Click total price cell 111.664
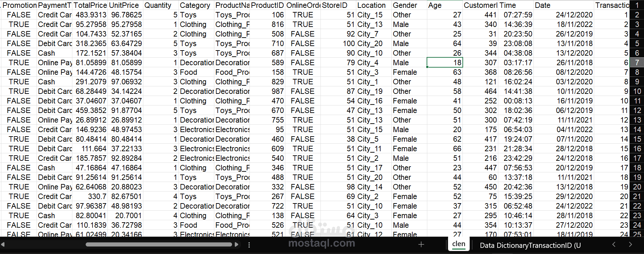Image resolution: width=644 pixels, height=254 pixels. [90, 149]
